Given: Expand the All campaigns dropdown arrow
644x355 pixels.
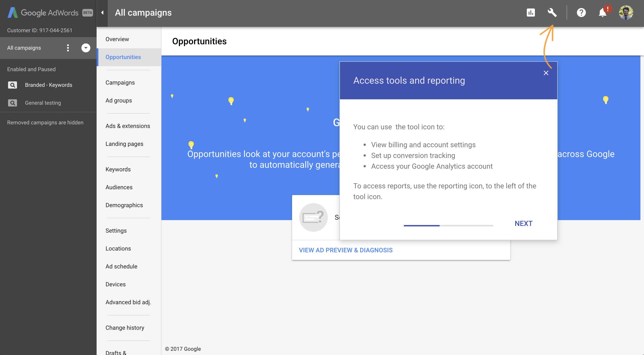Looking at the screenshot, I should (x=86, y=48).
